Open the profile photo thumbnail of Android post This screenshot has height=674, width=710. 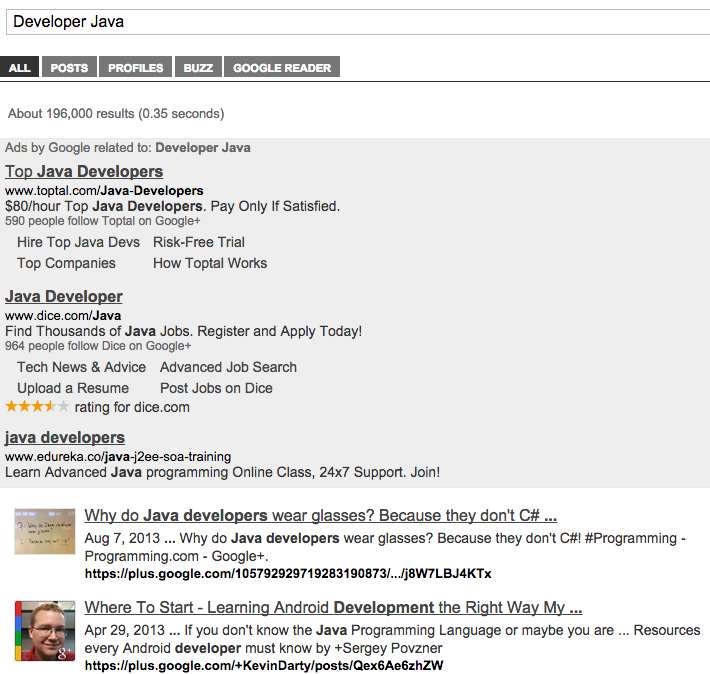[x=45, y=631]
